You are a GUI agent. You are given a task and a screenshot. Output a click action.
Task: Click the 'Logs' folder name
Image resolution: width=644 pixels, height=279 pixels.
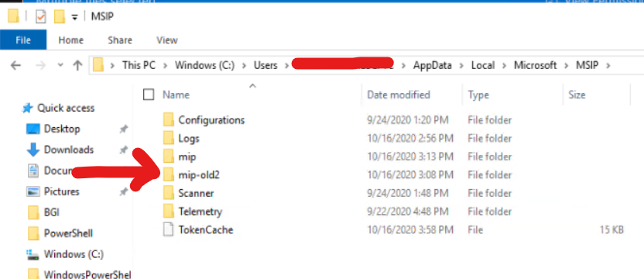pos(189,139)
